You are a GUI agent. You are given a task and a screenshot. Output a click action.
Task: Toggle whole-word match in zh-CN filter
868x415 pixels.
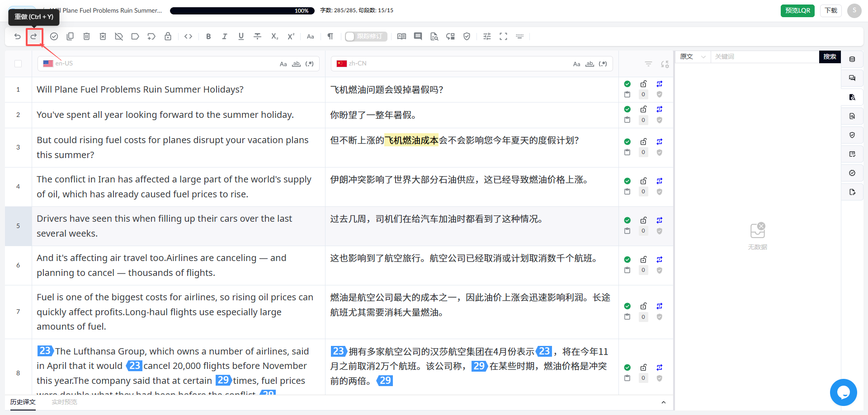coord(590,64)
